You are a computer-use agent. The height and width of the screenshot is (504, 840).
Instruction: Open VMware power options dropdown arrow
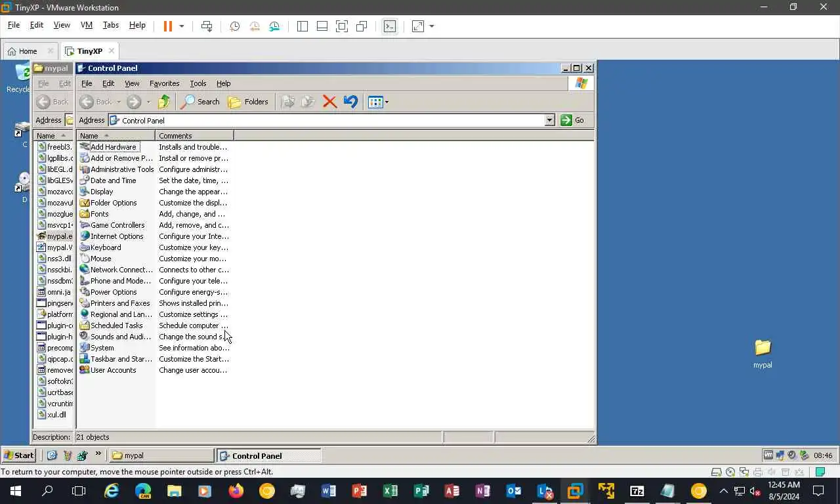coord(182,26)
